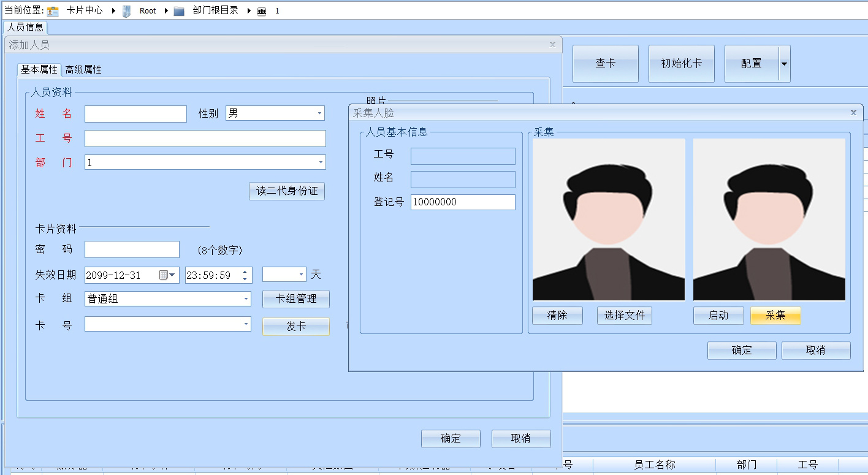The width and height of the screenshot is (868, 475).
Task: Expand the 配置 button dropdown arrow
Action: [x=784, y=64]
